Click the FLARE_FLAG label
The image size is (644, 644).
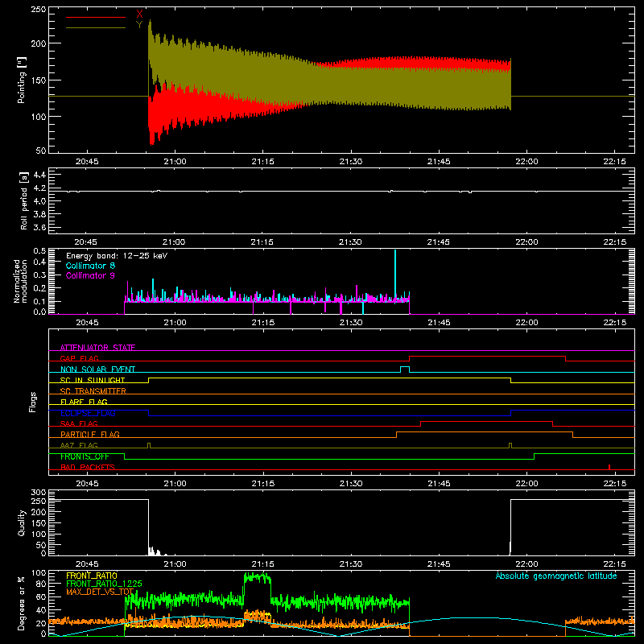click(x=84, y=402)
